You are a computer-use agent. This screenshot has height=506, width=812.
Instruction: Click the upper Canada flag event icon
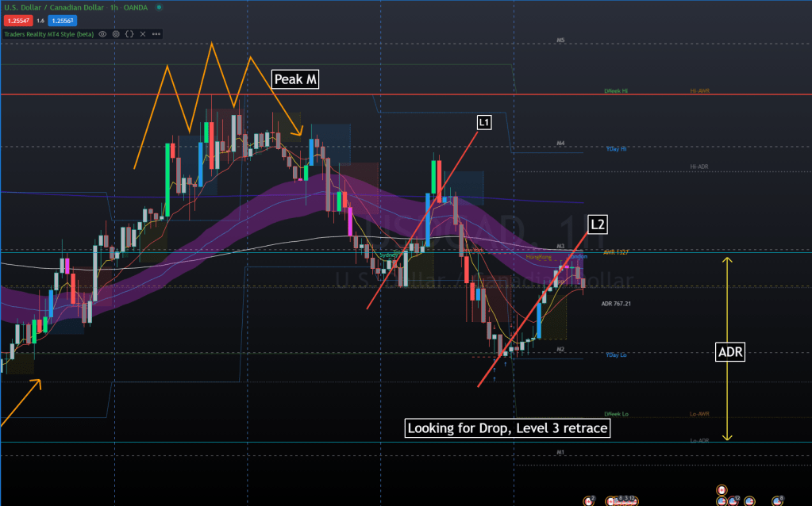[722, 489]
